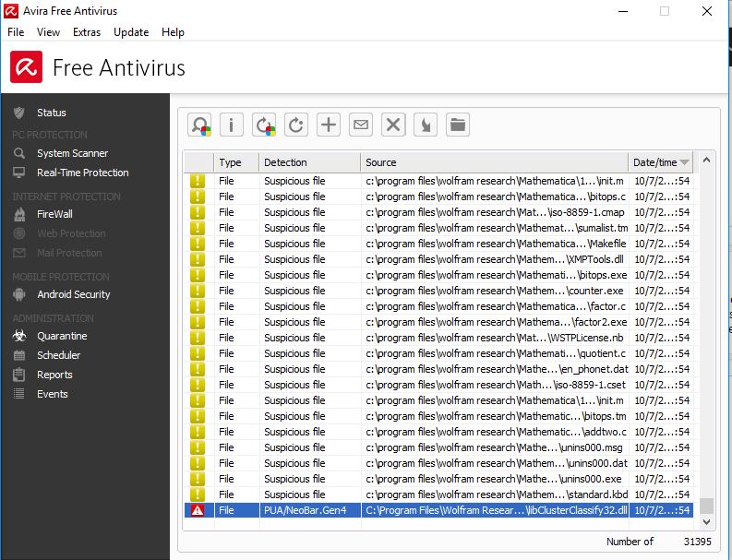Click the scrollbar up arrow
The width and height of the screenshot is (732, 560).
point(707,161)
